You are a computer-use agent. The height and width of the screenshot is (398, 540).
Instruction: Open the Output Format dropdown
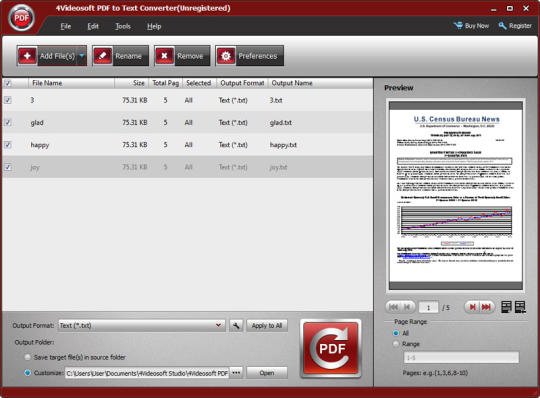coord(142,325)
